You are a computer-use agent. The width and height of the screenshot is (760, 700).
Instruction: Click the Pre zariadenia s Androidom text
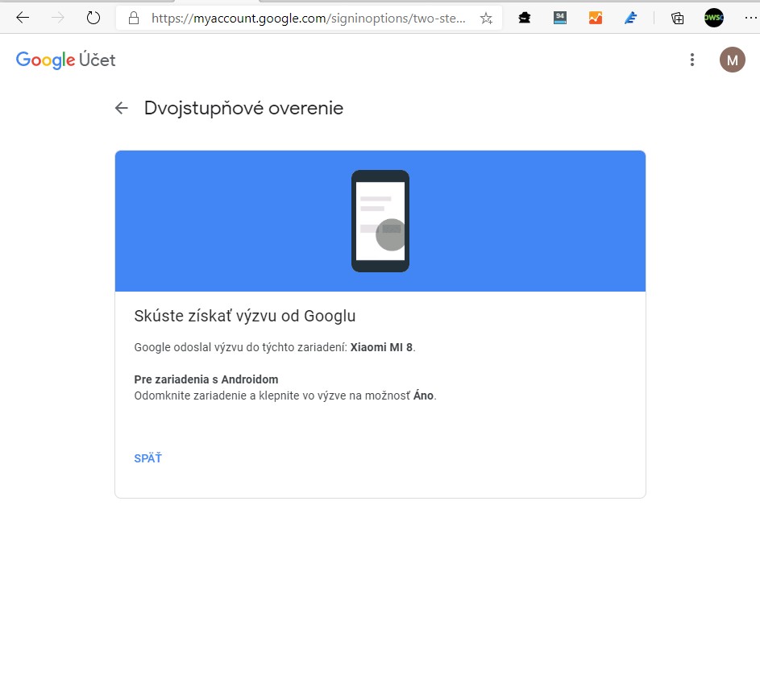pos(206,379)
